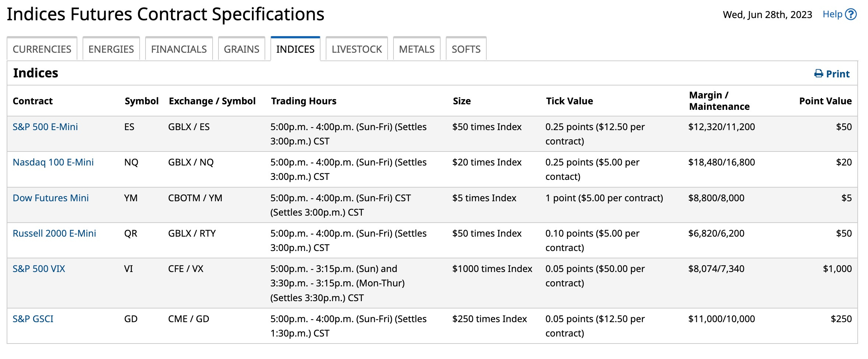Open the LIVESTOCK tab

click(x=357, y=49)
